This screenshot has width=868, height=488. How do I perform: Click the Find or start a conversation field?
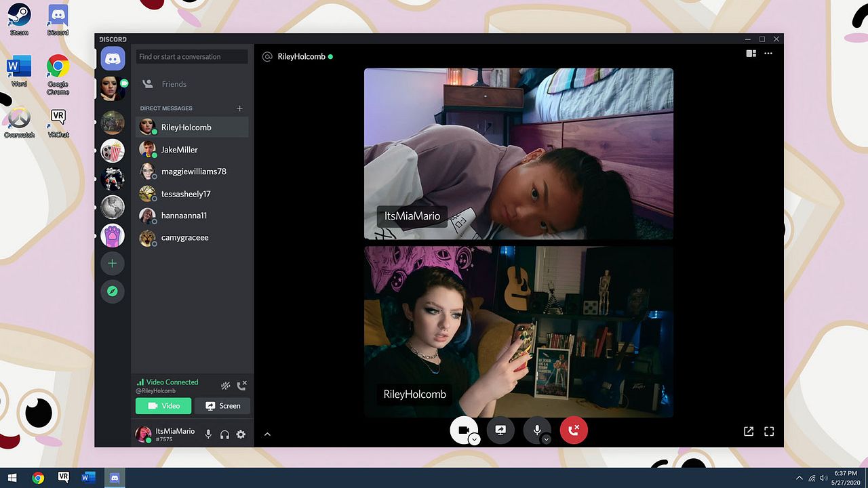[192, 57]
